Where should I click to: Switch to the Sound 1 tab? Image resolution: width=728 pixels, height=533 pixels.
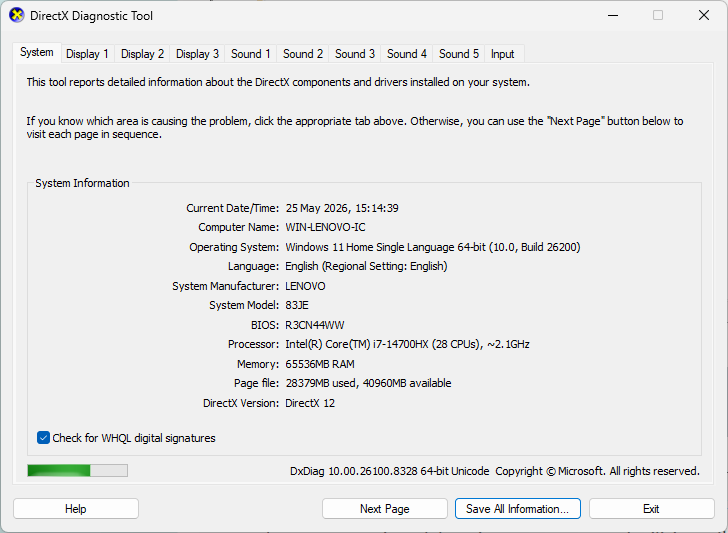click(x=251, y=54)
